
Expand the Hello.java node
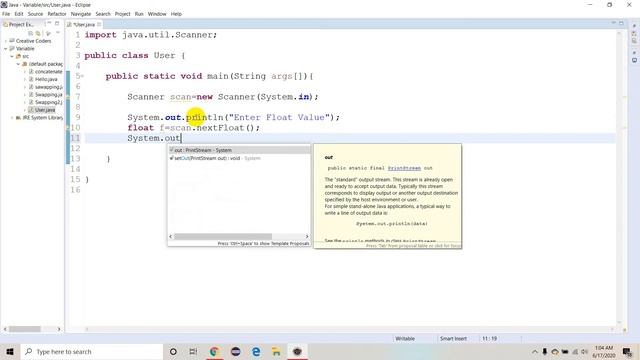pos(24,79)
